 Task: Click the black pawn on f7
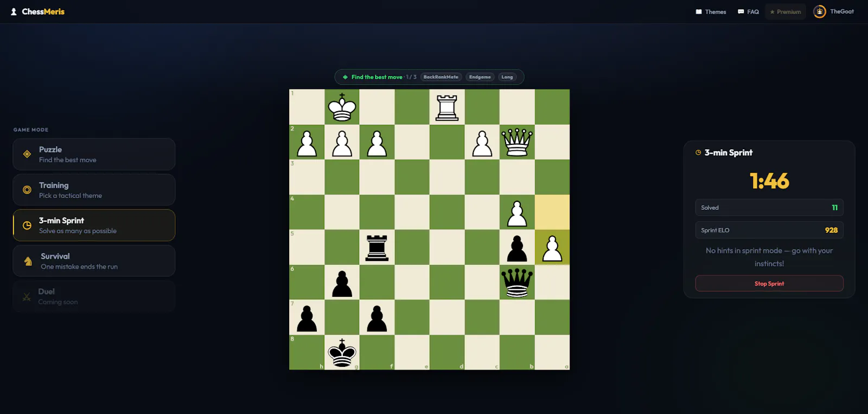click(x=377, y=317)
